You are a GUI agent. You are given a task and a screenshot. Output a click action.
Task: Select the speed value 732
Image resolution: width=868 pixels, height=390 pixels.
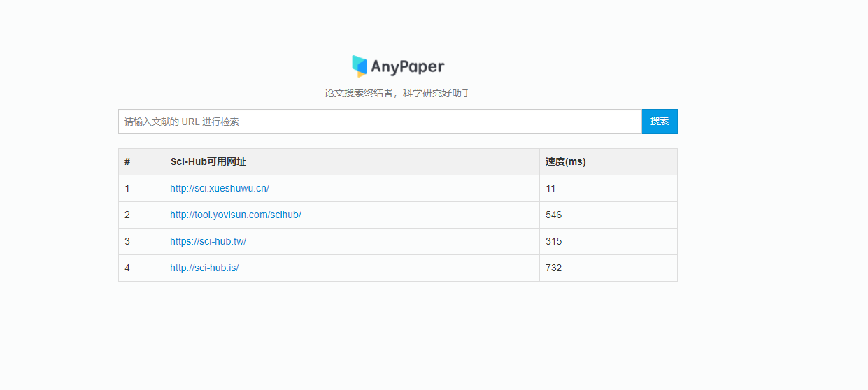(554, 268)
